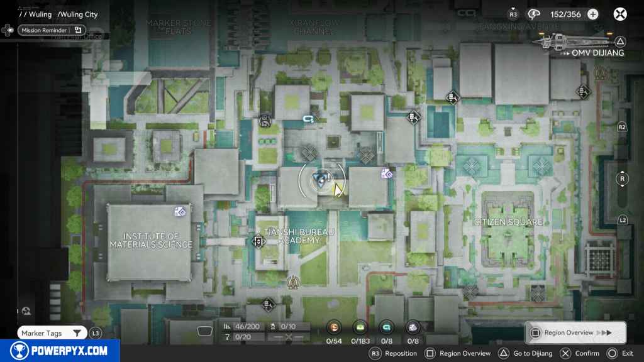Select the Exit prompt

click(619, 353)
